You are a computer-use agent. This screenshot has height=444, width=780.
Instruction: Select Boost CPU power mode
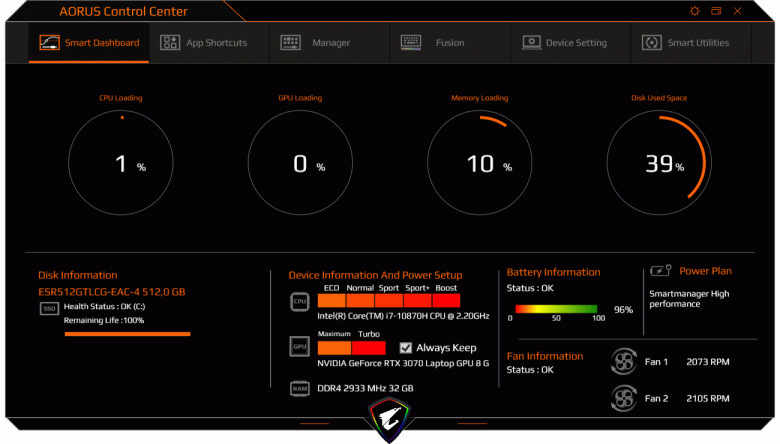point(446,300)
